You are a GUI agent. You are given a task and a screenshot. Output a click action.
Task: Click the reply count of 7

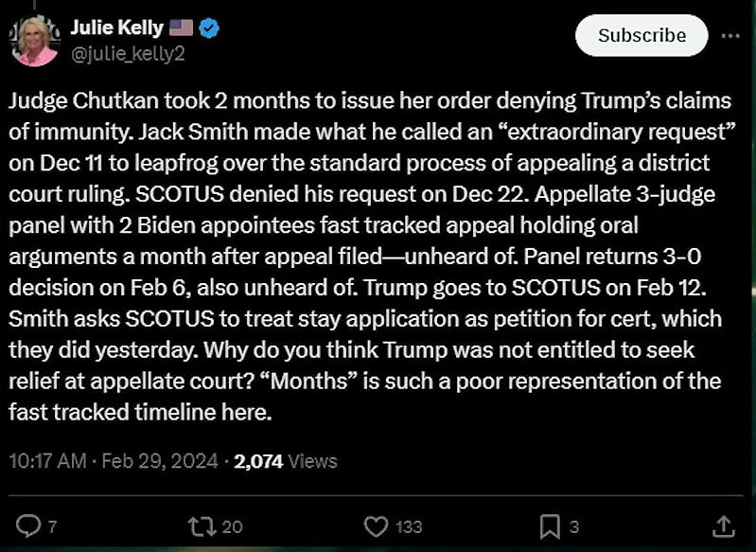[x=52, y=526]
